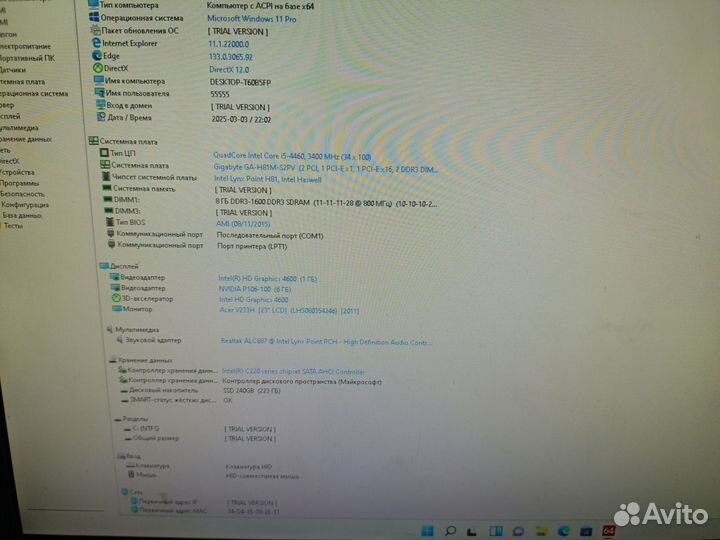Select Тесты in the left tree
720x540 pixels.
(13, 225)
